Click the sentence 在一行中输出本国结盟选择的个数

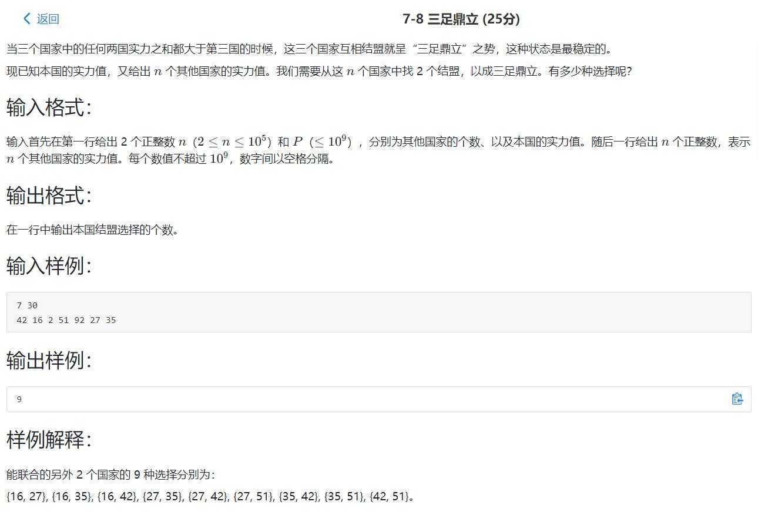92,230
